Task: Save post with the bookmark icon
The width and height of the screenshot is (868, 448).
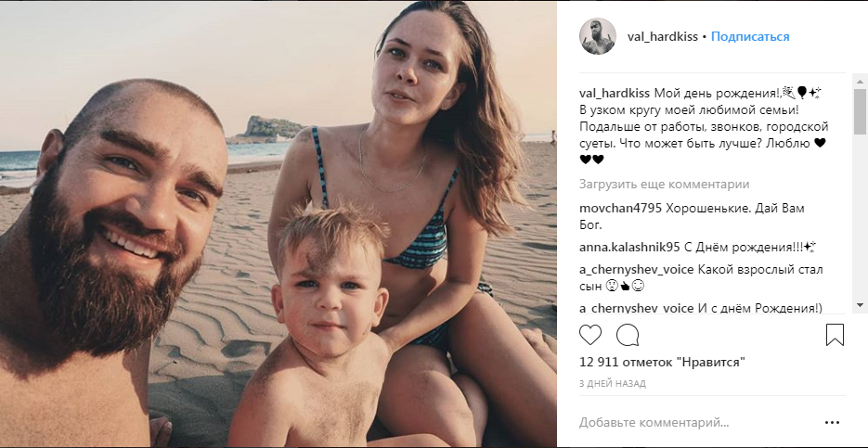Action: coord(834,334)
